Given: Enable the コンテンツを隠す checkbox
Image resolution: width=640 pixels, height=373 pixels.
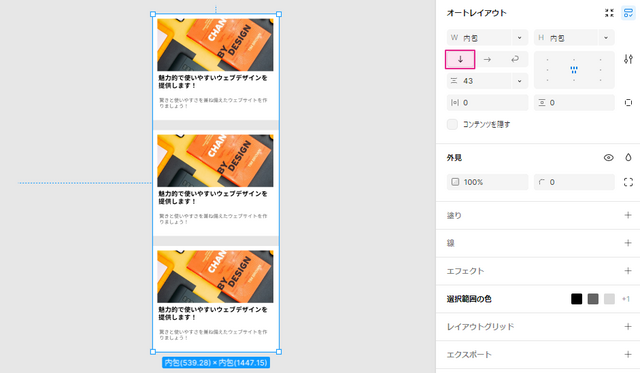Looking at the screenshot, I should click(x=452, y=124).
